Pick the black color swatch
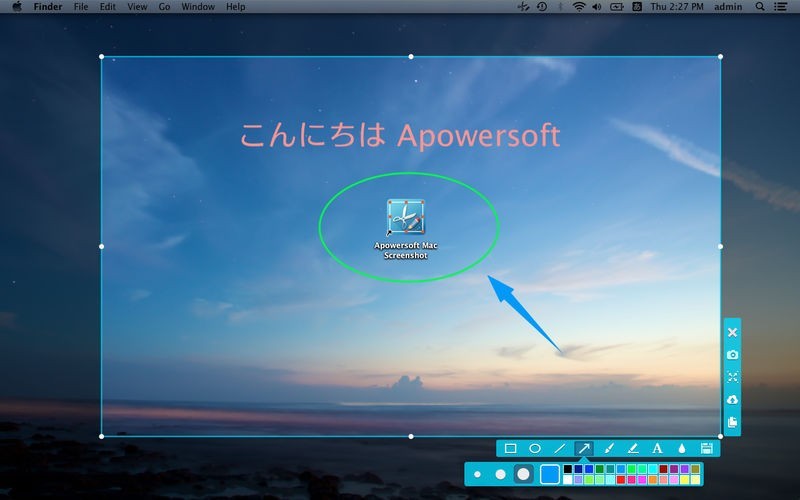 [x=567, y=469]
